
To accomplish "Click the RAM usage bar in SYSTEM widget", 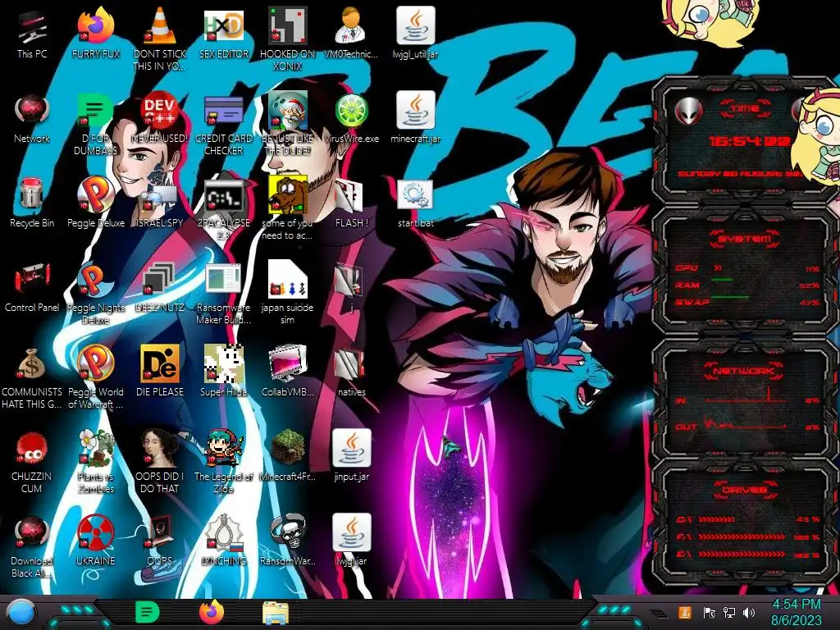I will click(722, 281).
